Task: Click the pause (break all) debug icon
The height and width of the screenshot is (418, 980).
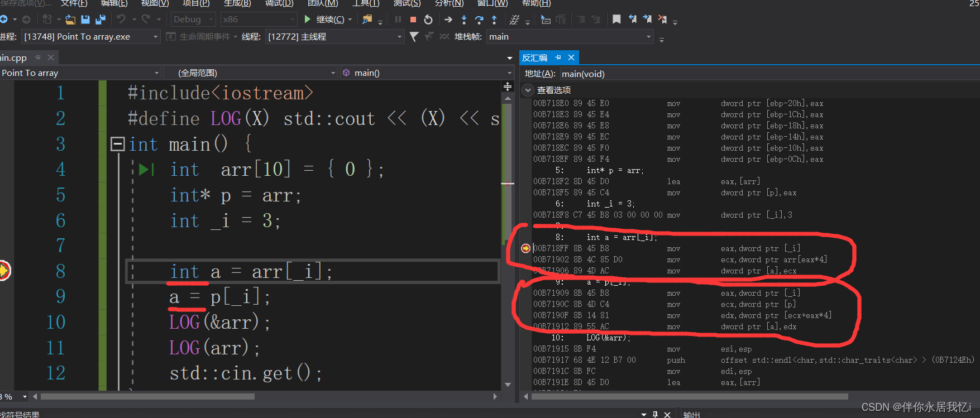Action: tap(398, 19)
